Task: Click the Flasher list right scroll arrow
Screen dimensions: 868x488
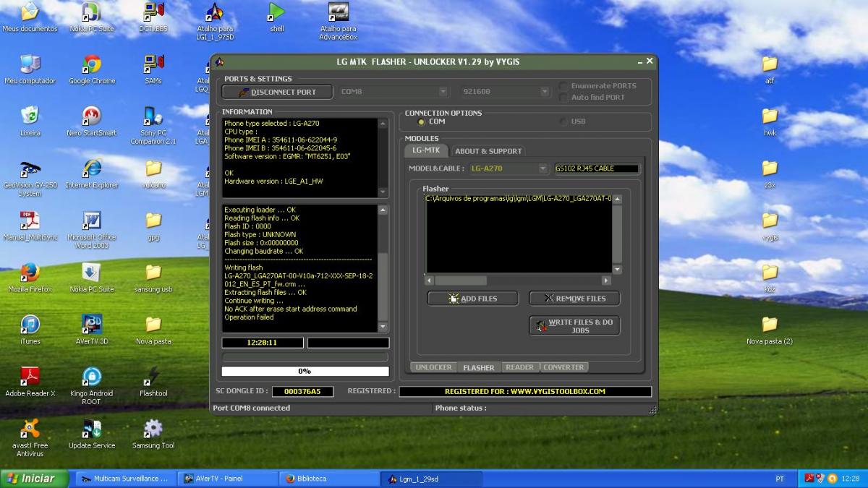Action: (x=607, y=281)
